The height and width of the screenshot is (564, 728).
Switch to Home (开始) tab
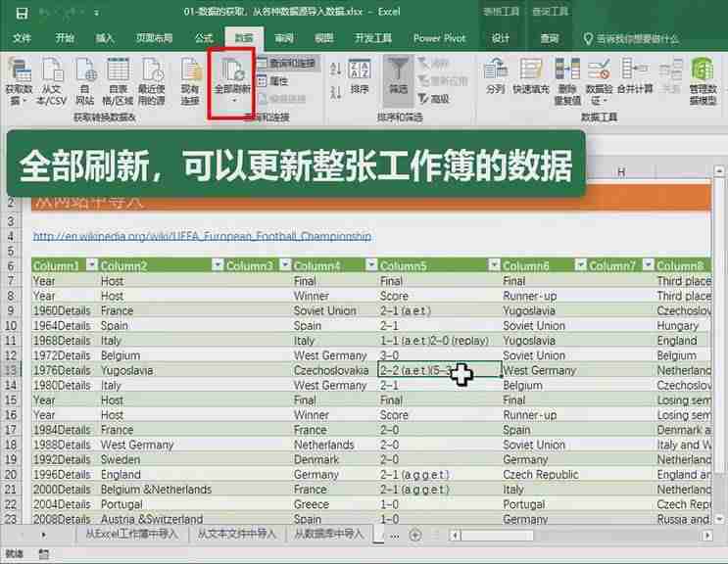click(x=65, y=38)
